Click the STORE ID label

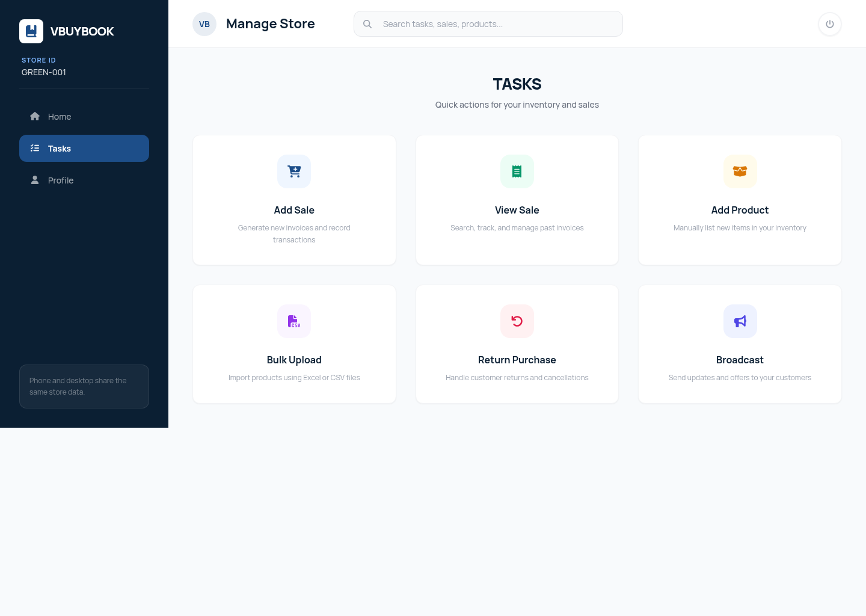coord(38,60)
